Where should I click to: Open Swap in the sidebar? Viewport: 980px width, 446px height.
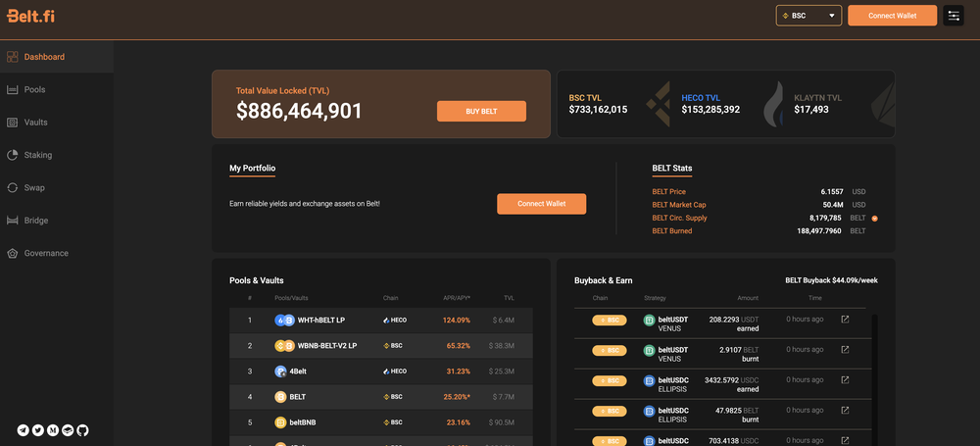pyautogui.click(x=57, y=187)
